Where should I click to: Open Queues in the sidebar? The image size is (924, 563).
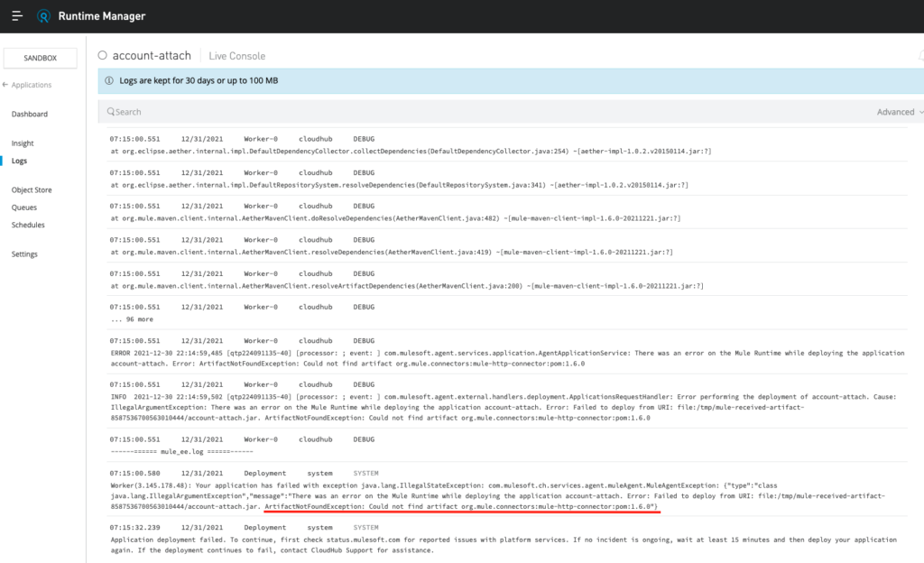click(23, 208)
